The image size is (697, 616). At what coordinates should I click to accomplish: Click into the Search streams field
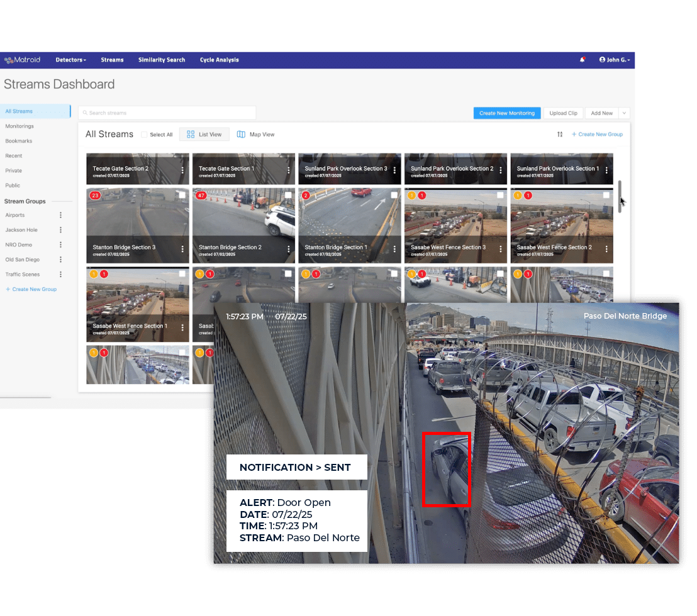tap(167, 113)
